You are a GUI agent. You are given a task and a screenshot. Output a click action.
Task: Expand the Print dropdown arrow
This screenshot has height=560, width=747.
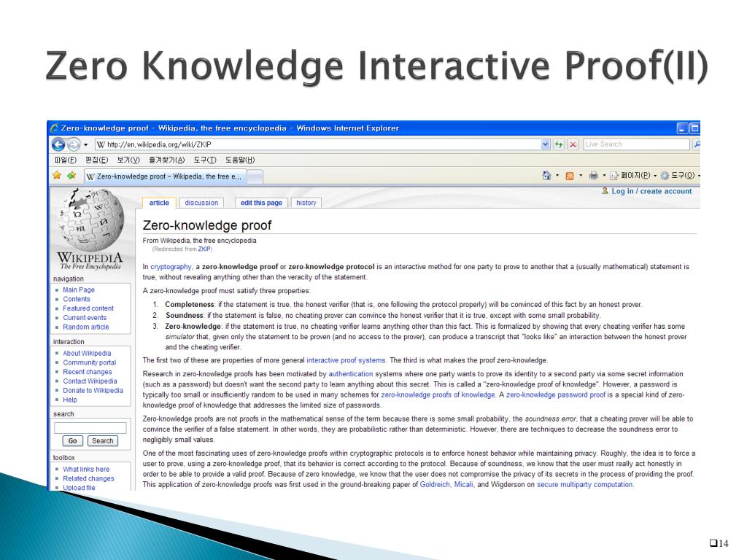click(604, 176)
